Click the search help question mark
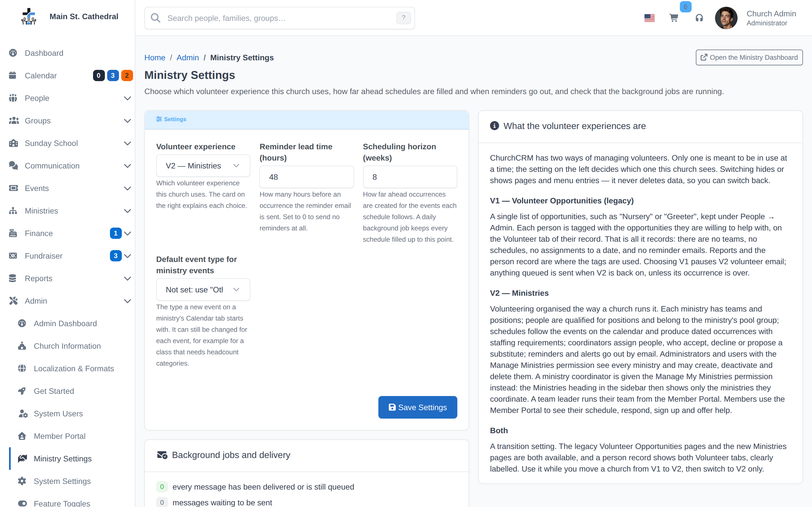Image resolution: width=812 pixels, height=507 pixels. pyautogui.click(x=403, y=18)
